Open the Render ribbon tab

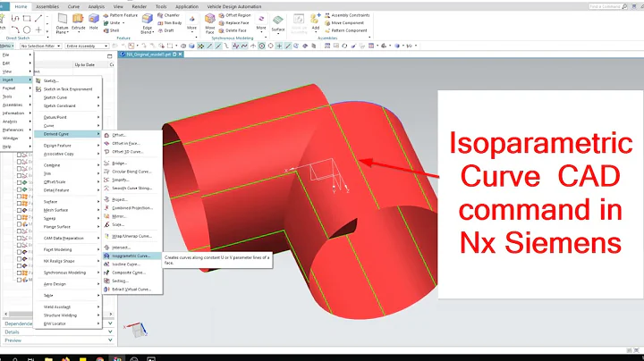pos(140,6)
